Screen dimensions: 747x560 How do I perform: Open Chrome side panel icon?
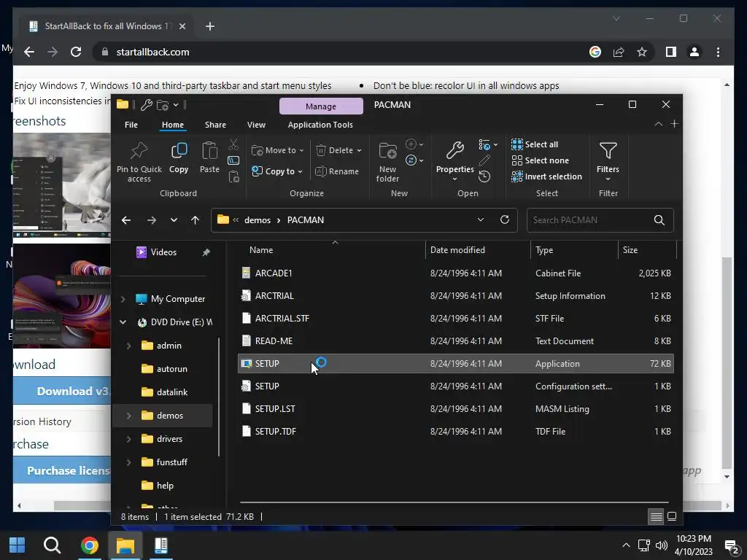(x=671, y=52)
